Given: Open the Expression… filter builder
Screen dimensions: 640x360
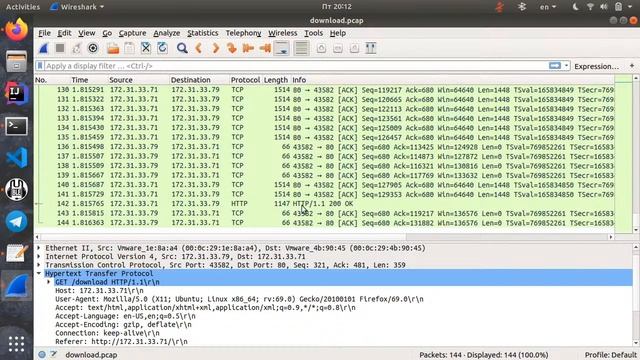Looking at the screenshot, I should 596,66.
